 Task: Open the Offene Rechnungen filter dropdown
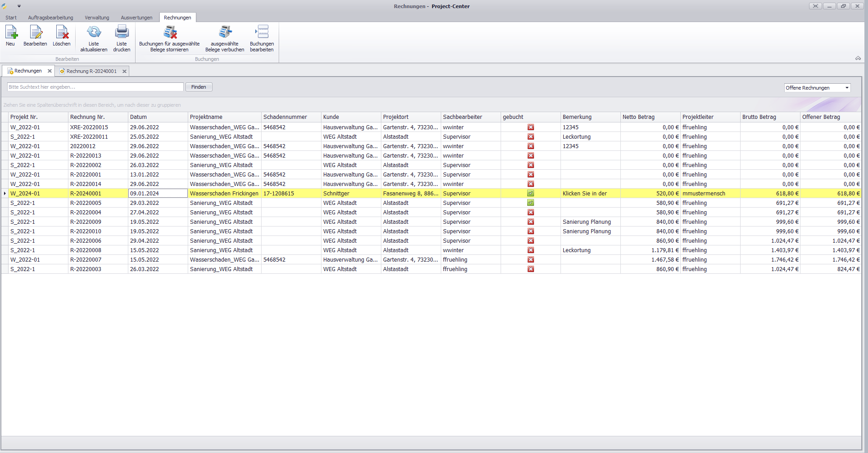[846, 88]
